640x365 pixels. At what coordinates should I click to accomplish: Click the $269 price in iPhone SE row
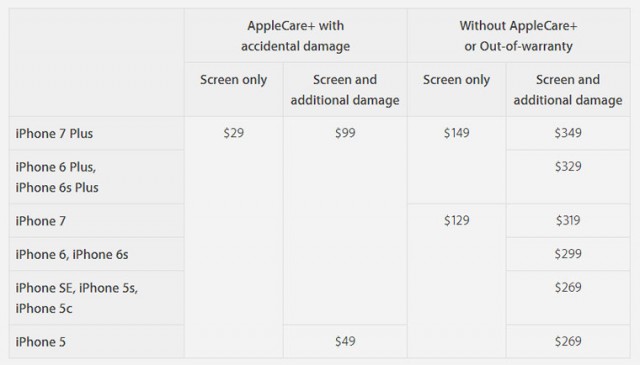(x=568, y=287)
